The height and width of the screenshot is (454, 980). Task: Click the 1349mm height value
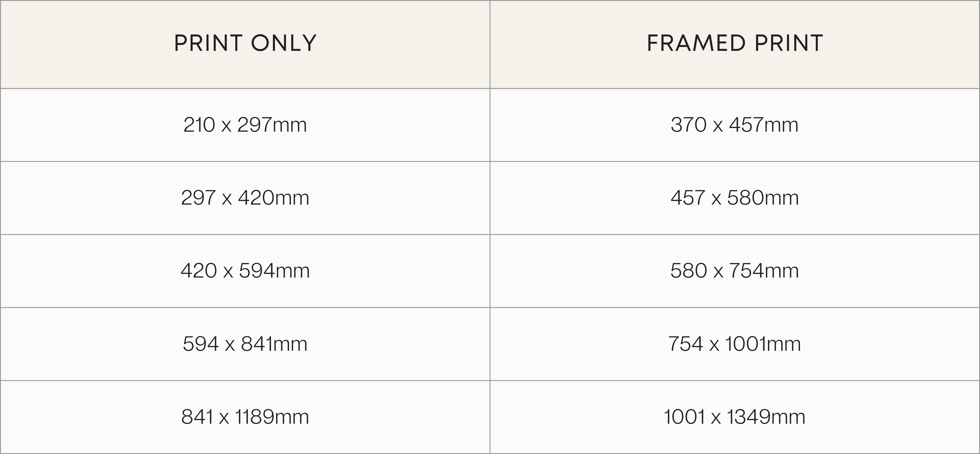click(766, 417)
